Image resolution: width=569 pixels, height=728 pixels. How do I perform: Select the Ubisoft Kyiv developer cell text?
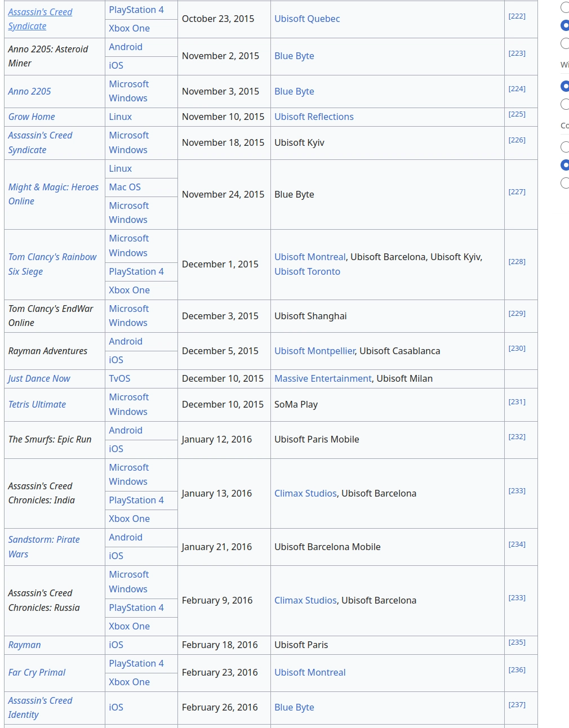point(299,142)
